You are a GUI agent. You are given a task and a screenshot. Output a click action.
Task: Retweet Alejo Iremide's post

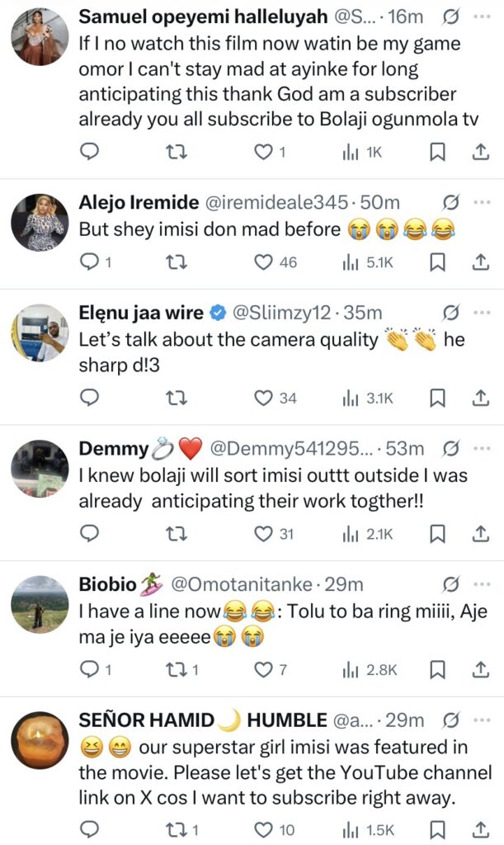point(177,262)
